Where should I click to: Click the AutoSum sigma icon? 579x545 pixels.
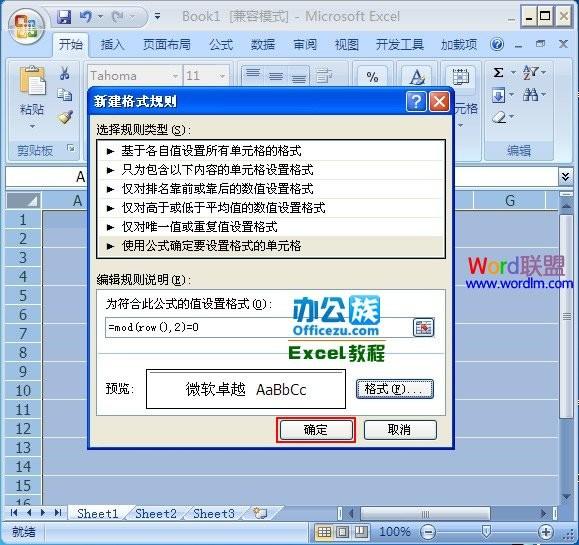498,72
